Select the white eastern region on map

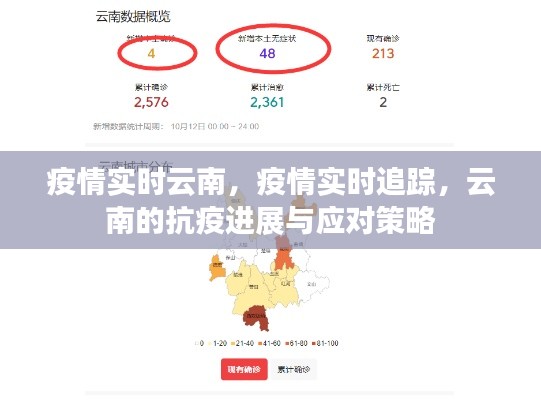coord(312,285)
